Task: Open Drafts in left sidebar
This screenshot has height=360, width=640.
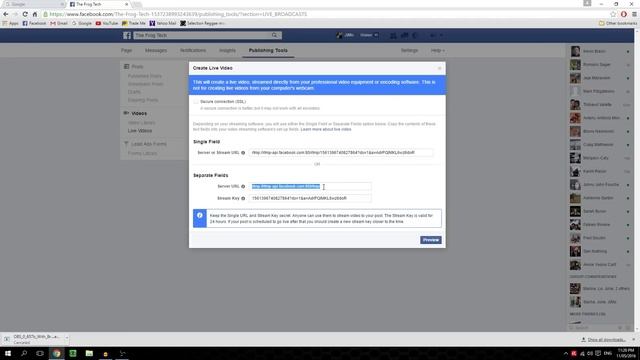Action: click(x=134, y=92)
